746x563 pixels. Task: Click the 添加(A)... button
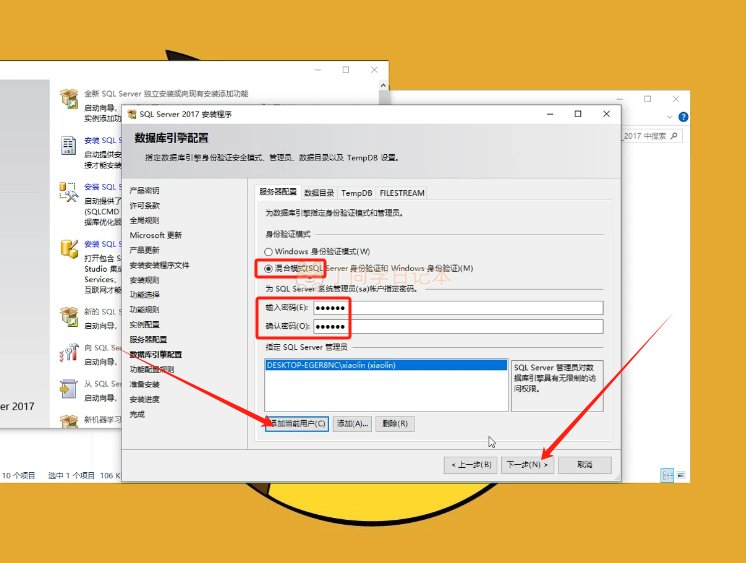353,424
